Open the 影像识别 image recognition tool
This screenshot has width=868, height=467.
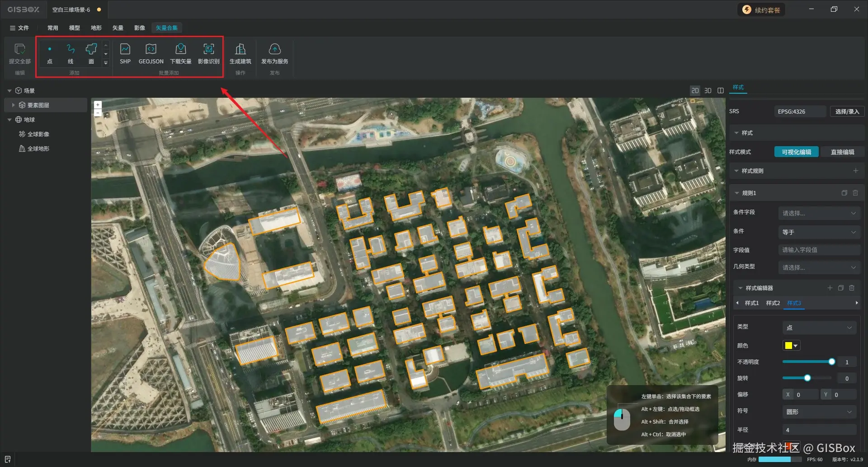pos(209,53)
